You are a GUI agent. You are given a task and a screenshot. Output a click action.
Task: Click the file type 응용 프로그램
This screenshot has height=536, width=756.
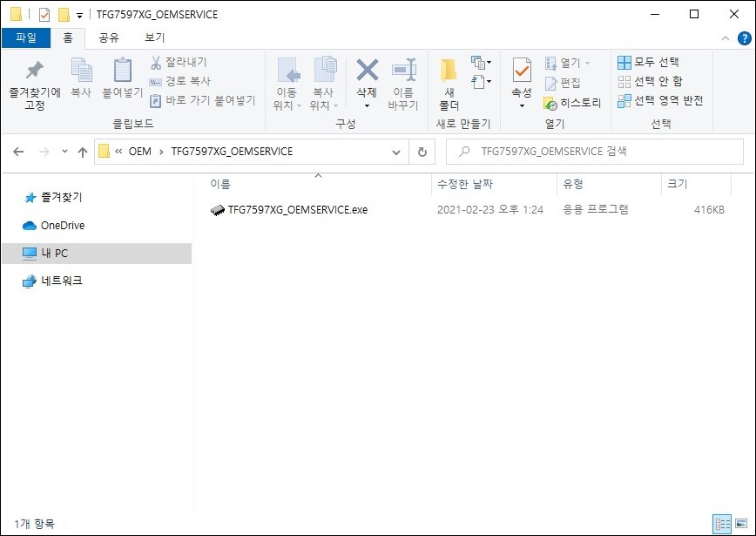(595, 210)
